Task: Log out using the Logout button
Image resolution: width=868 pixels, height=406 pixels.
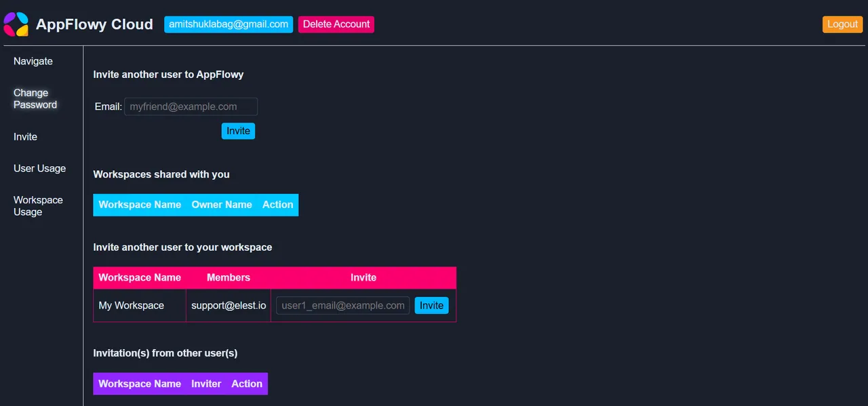Action: [842, 24]
